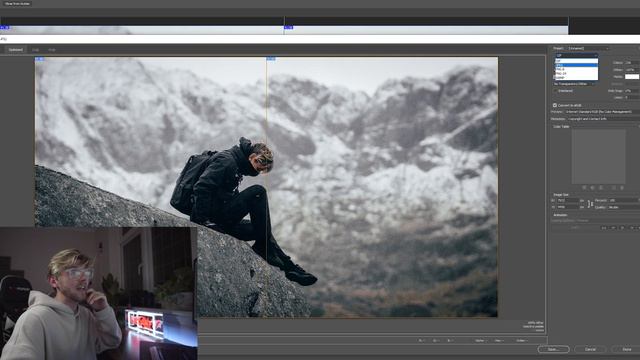Click the Percent size field
640x360 pixels.
pyautogui.click(x=622, y=200)
